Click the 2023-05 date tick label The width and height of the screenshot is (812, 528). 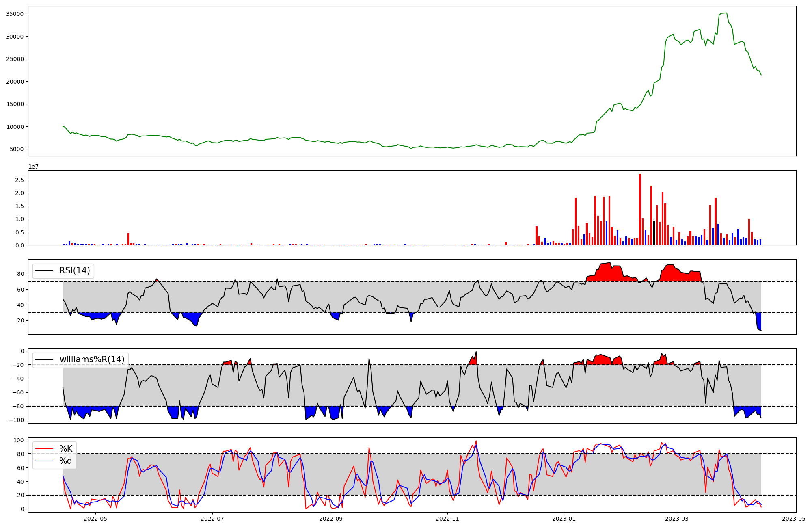[793, 518]
